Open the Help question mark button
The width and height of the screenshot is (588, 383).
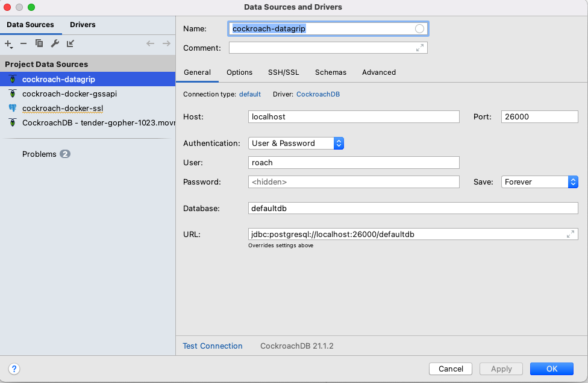(x=14, y=369)
